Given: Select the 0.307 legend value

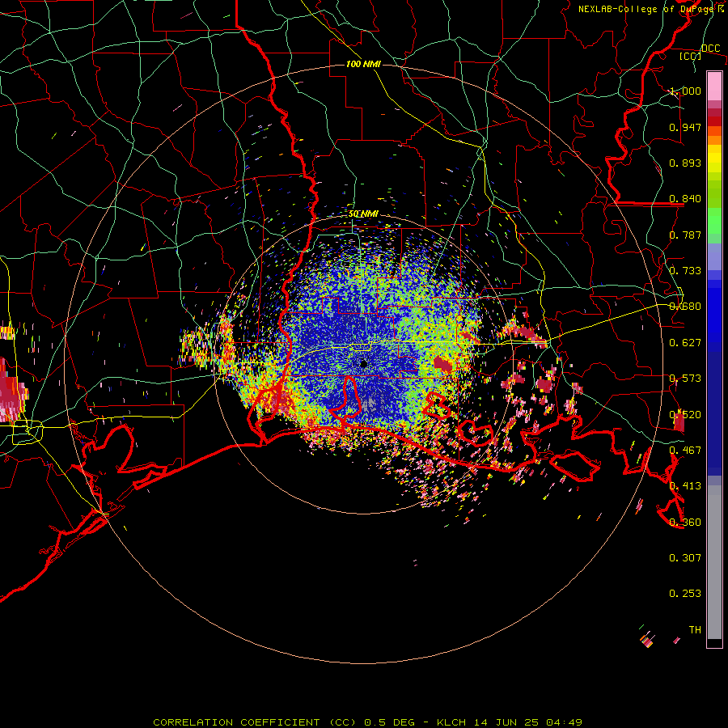Looking at the screenshot, I should point(685,558).
